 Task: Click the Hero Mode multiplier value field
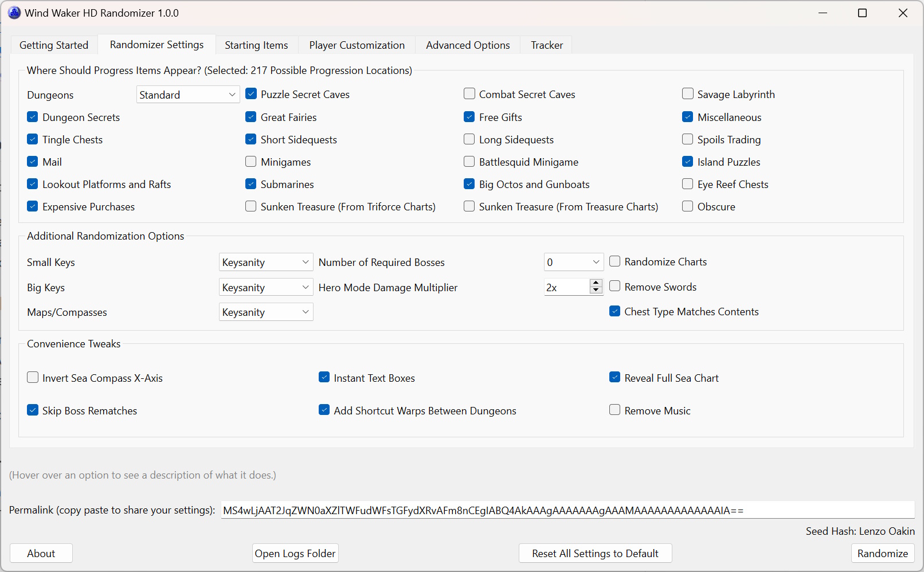[x=566, y=287]
